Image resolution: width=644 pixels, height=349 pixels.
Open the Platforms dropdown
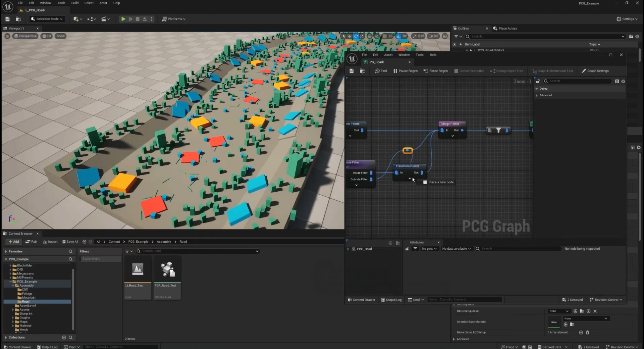[173, 19]
